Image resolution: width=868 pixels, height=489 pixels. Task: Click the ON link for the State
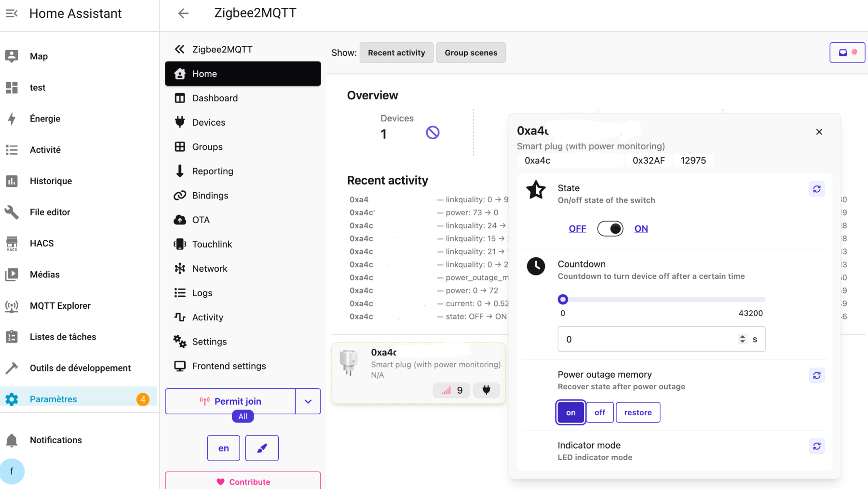tap(641, 229)
